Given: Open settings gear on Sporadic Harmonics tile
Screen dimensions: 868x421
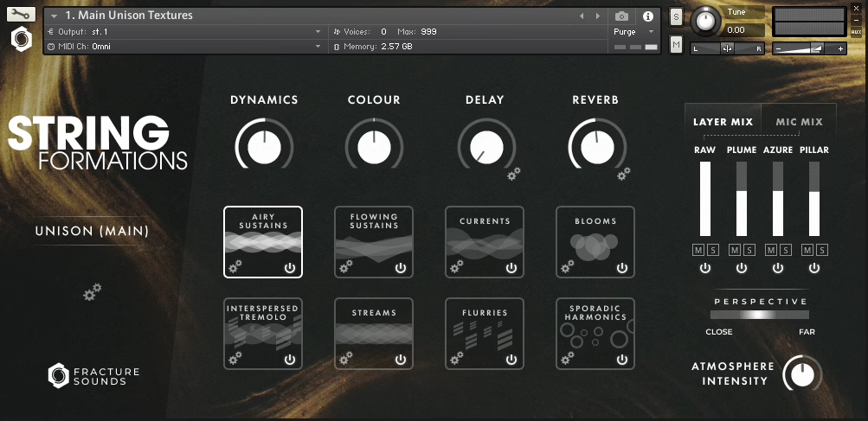Looking at the screenshot, I should point(568,358).
